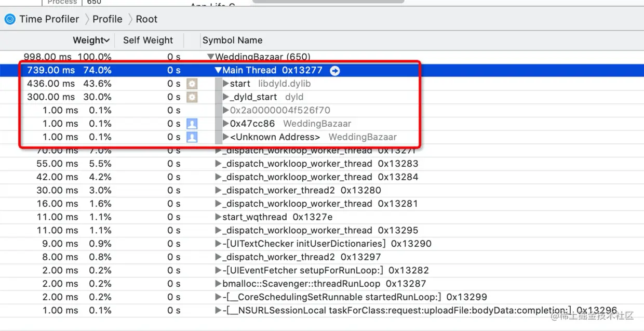The width and height of the screenshot is (644, 331).
Task: Collapse the WeddingBazaar (650) root node
Action: (x=210, y=57)
